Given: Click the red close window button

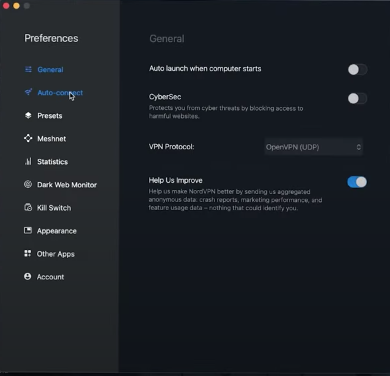Looking at the screenshot, I should (x=6, y=6).
